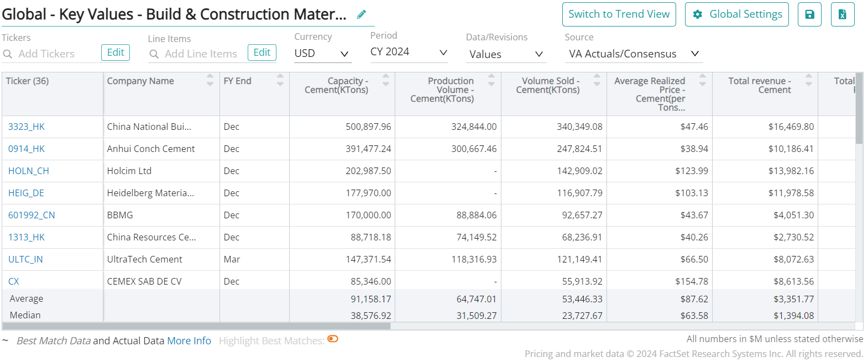Open the HOLN_CH ticker link

point(29,171)
